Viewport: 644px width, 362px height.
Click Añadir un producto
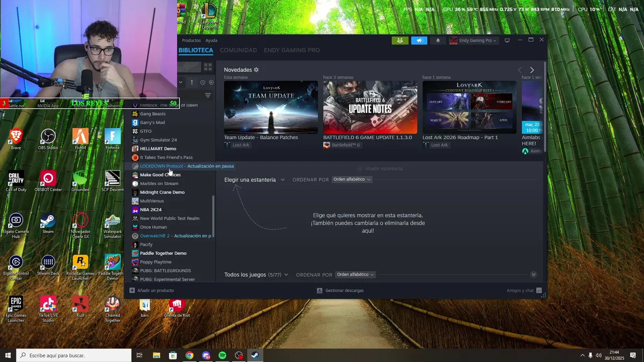[151, 291]
